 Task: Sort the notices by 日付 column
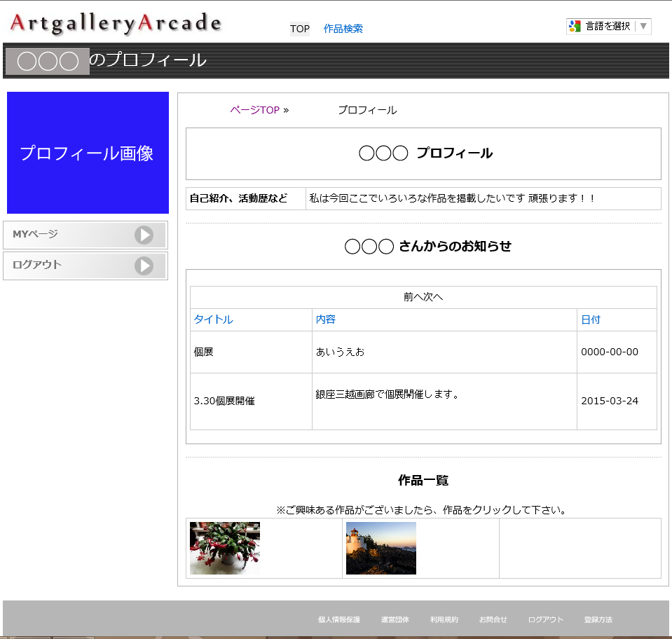pyautogui.click(x=590, y=319)
